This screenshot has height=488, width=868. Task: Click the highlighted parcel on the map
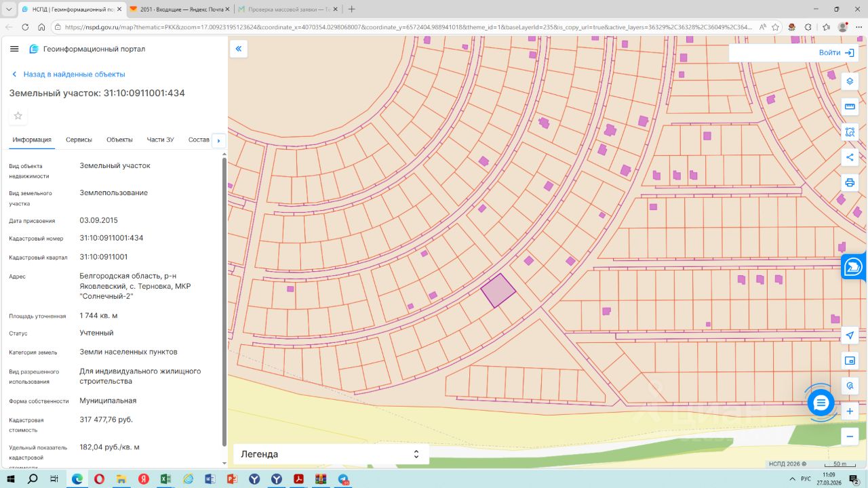tap(498, 291)
